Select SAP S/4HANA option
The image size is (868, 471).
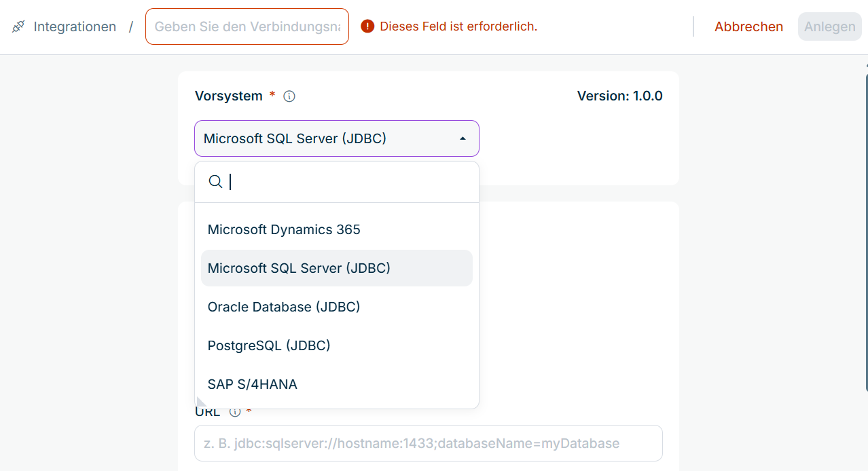[x=337, y=384]
